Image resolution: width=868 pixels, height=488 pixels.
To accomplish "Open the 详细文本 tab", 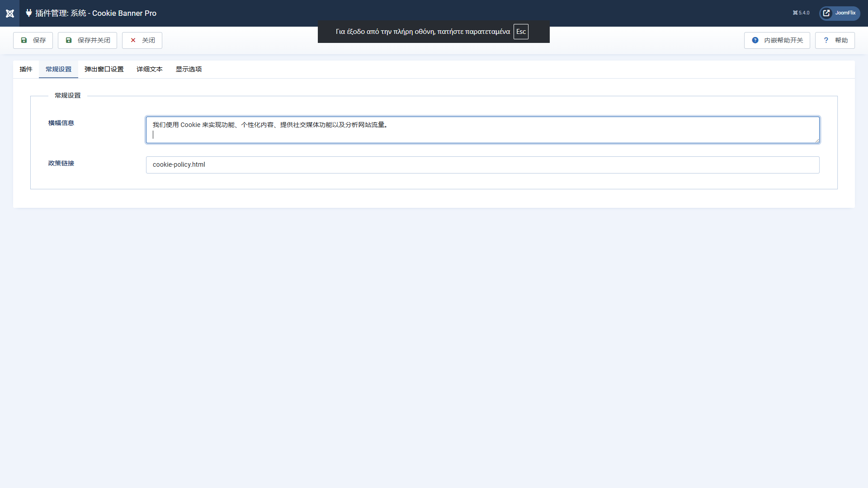I will pyautogui.click(x=150, y=69).
